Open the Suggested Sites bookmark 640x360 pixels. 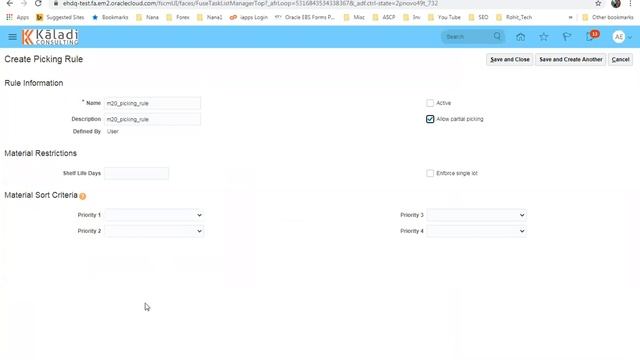[60, 18]
